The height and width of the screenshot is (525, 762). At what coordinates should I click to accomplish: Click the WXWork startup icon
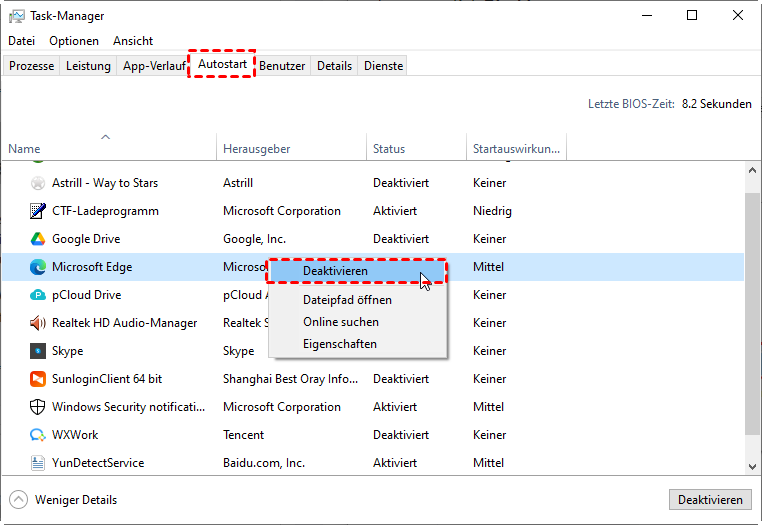(37, 435)
